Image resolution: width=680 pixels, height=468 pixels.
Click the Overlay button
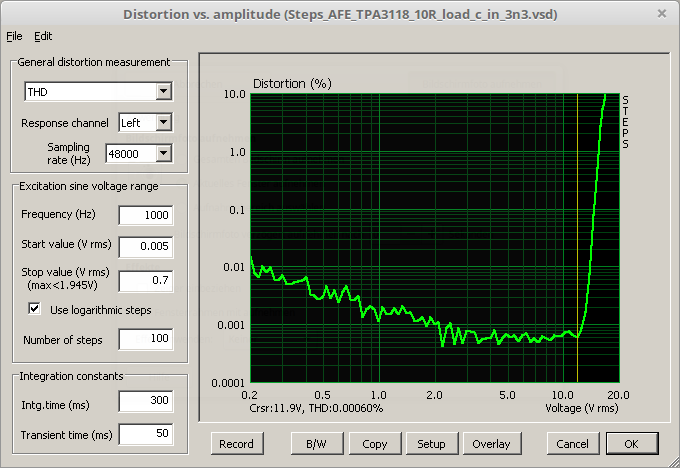pyautogui.click(x=491, y=443)
